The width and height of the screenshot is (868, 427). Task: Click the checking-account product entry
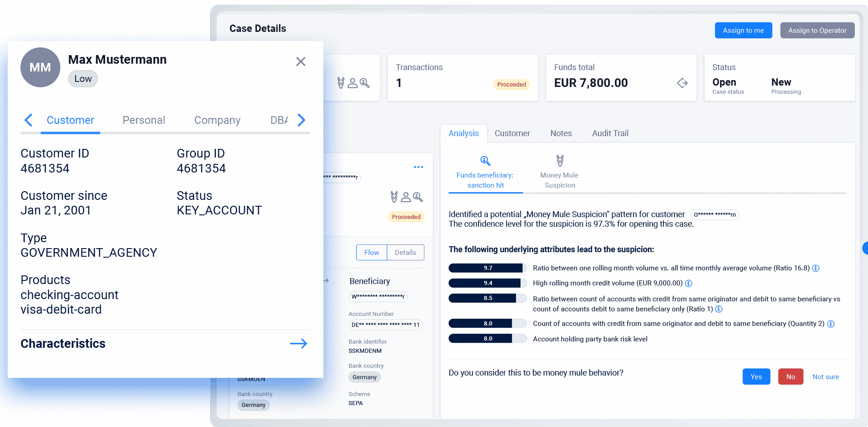(x=69, y=295)
